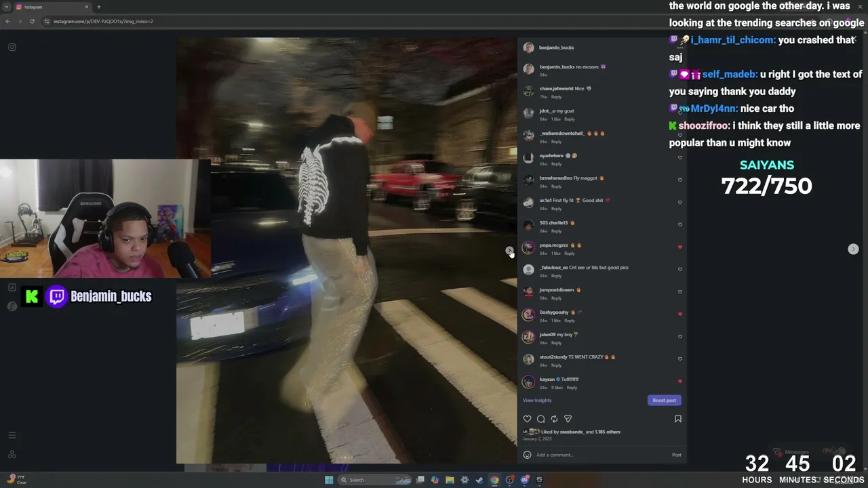Save the post with the bookmark icon
The width and height of the screenshot is (868, 488).
677,419
